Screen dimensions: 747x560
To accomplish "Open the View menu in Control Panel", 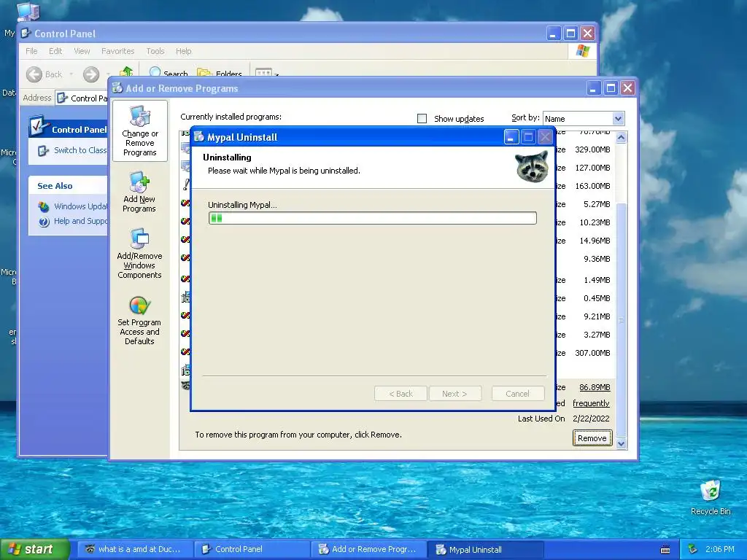I will click(x=82, y=51).
